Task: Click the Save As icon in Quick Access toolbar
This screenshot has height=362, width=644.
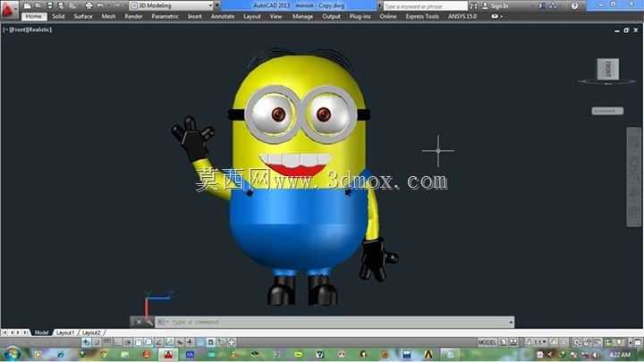Action: [x=61, y=5]
